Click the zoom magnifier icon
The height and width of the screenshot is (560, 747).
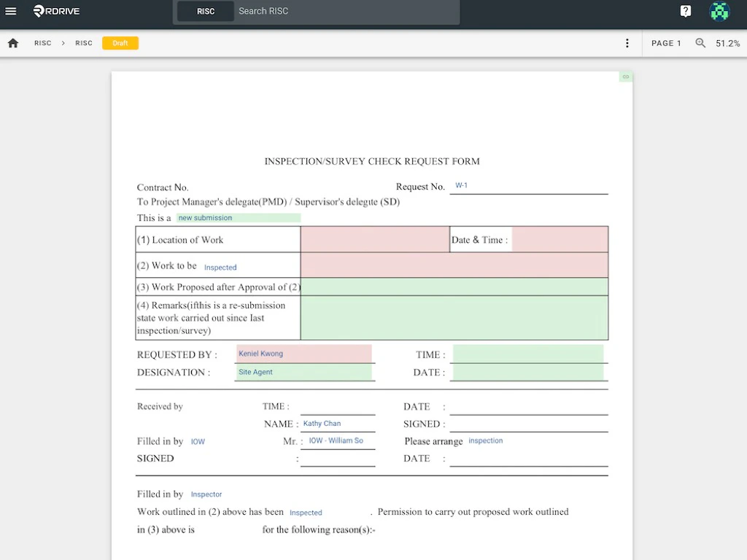click(x=700, y=43)
